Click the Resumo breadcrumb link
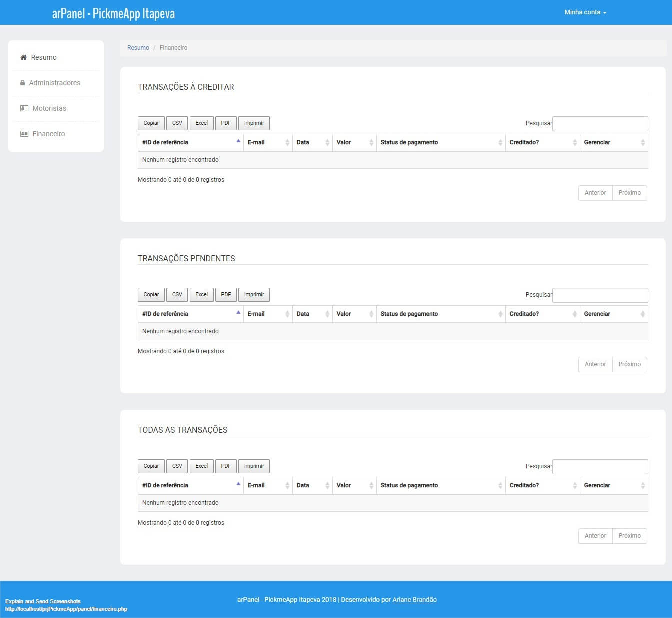Viewport: 672px width, 618px height. coord(138,48)
